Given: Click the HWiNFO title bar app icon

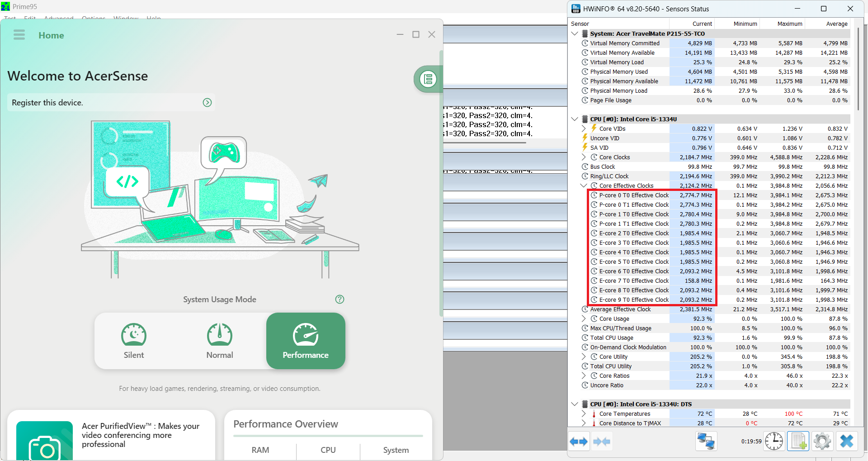Looking at the screenshot, I should (576, 9).
